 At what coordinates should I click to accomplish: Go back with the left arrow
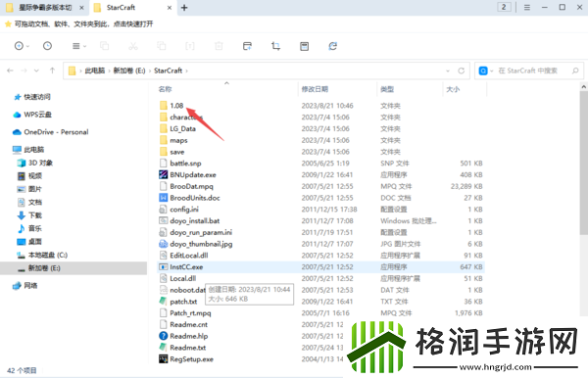(10, 71)
